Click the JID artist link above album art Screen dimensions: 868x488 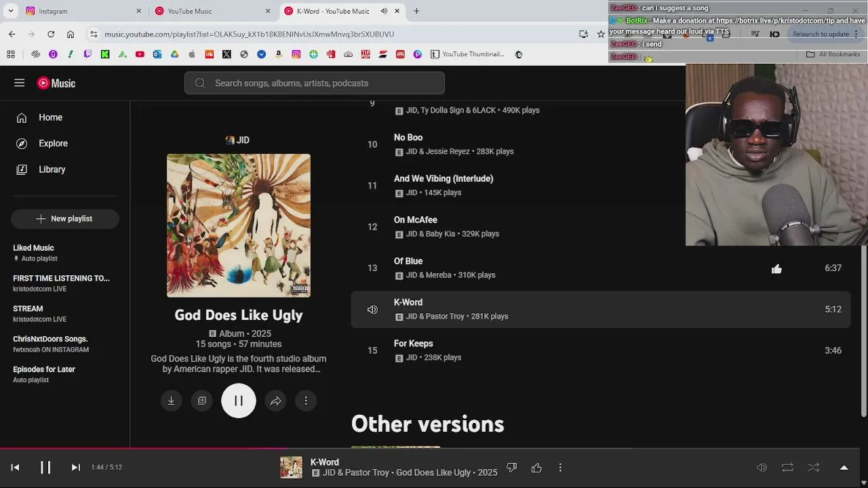[x=238, y=140]
